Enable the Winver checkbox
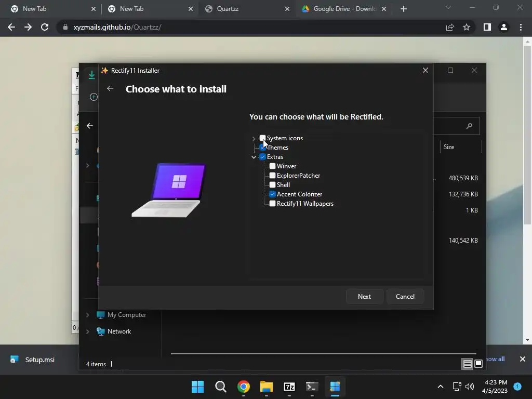The width and height of the screenshot is (532, 399). pyautogui.click(x=272, y=166)
